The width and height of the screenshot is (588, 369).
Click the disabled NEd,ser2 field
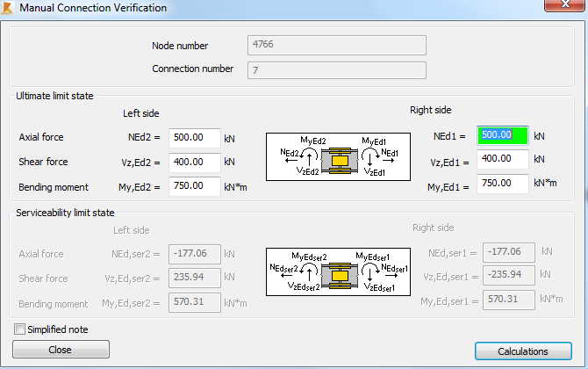(195, 254)
